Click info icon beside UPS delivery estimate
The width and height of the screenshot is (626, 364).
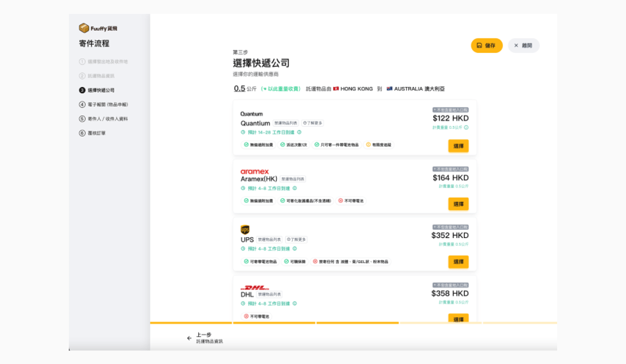pyautogui.click(x=295, y=249)
